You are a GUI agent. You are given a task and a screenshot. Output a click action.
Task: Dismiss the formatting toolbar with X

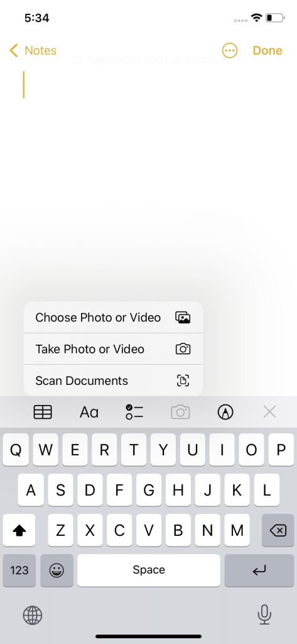pyautogui.click(x=269, y=412)
